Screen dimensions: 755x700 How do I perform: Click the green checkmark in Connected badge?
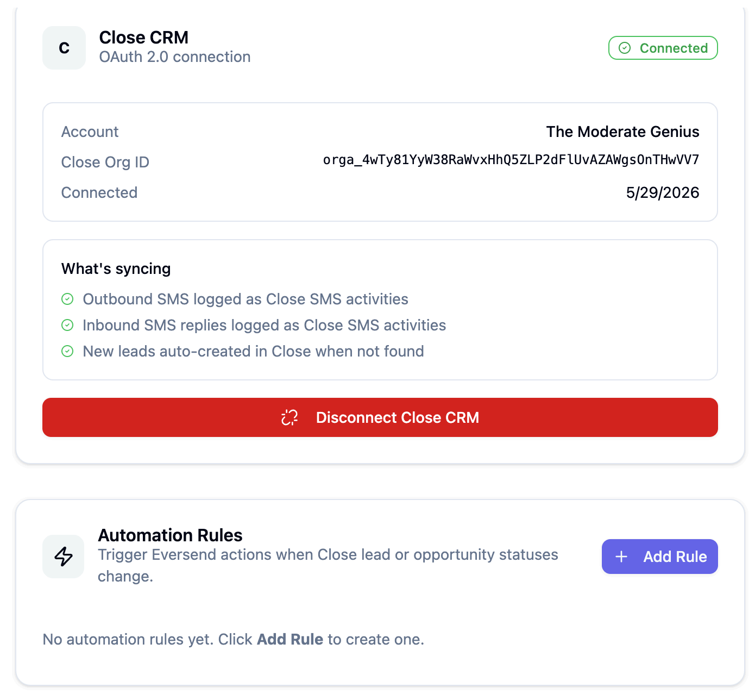click(625, 48)
